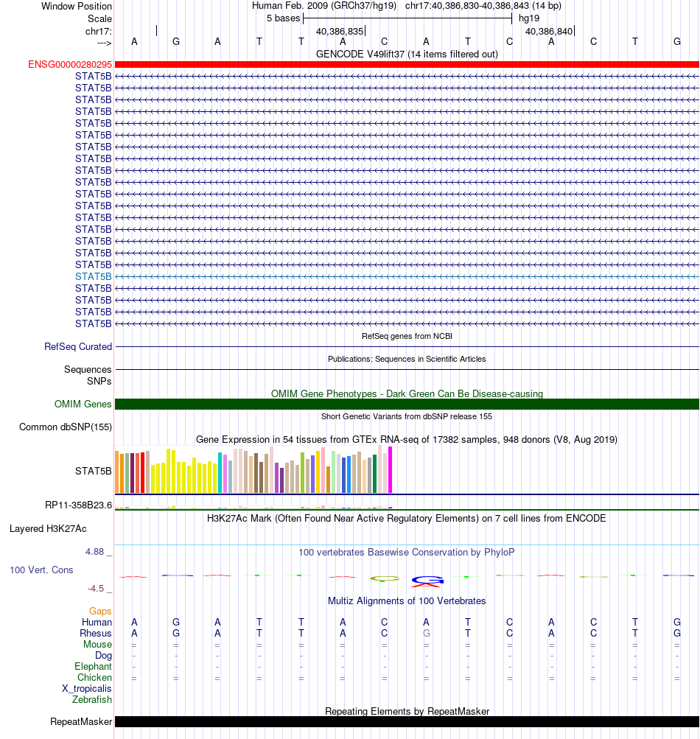Click the 100 Vert. Cons track label

tap(41, 570)
